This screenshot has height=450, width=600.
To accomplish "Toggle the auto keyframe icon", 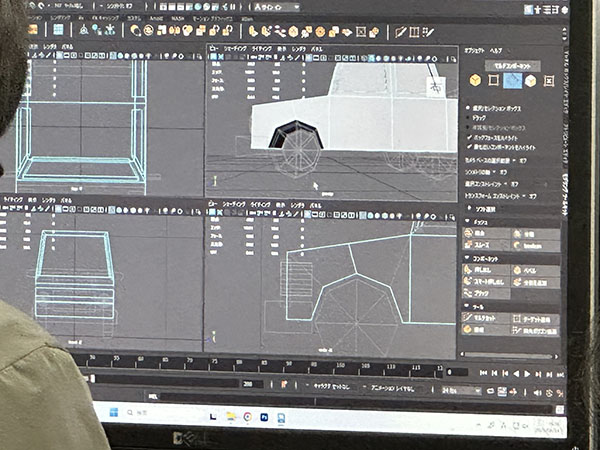I will pos(513,391).
